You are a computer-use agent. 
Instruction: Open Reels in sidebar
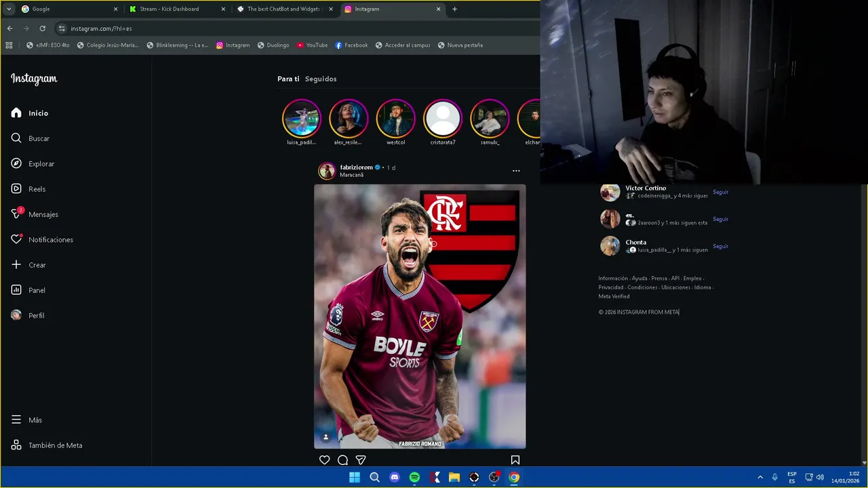pos(28,189)
